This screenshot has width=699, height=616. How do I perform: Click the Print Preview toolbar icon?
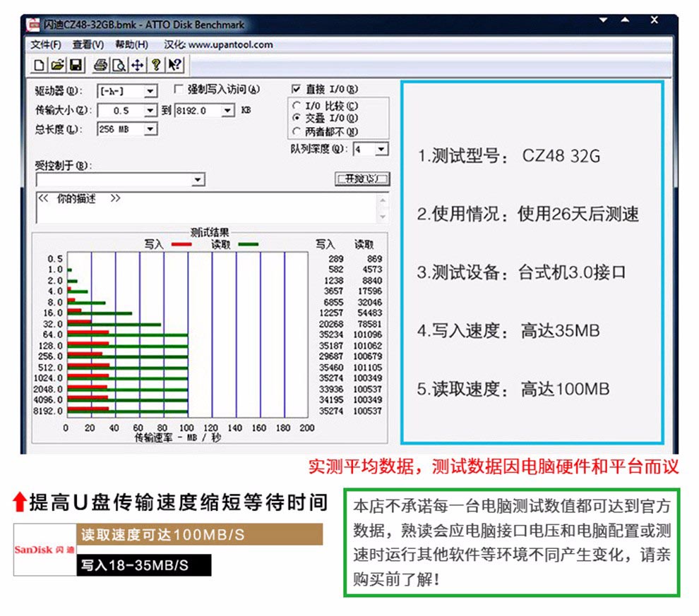[x=119, y=65]
